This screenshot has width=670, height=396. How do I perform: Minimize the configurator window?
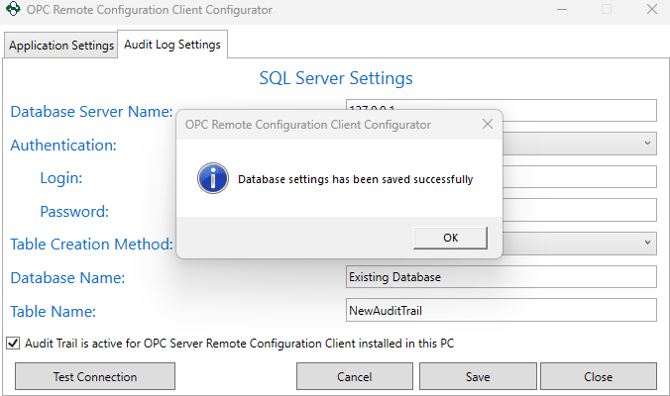click(562, 9)
